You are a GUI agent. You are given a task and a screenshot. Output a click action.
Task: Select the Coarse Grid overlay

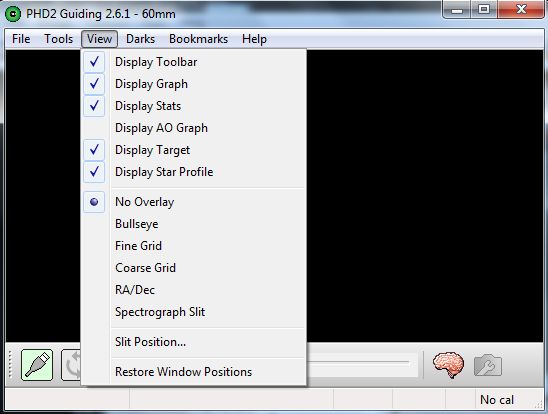[x=194, y=268]
